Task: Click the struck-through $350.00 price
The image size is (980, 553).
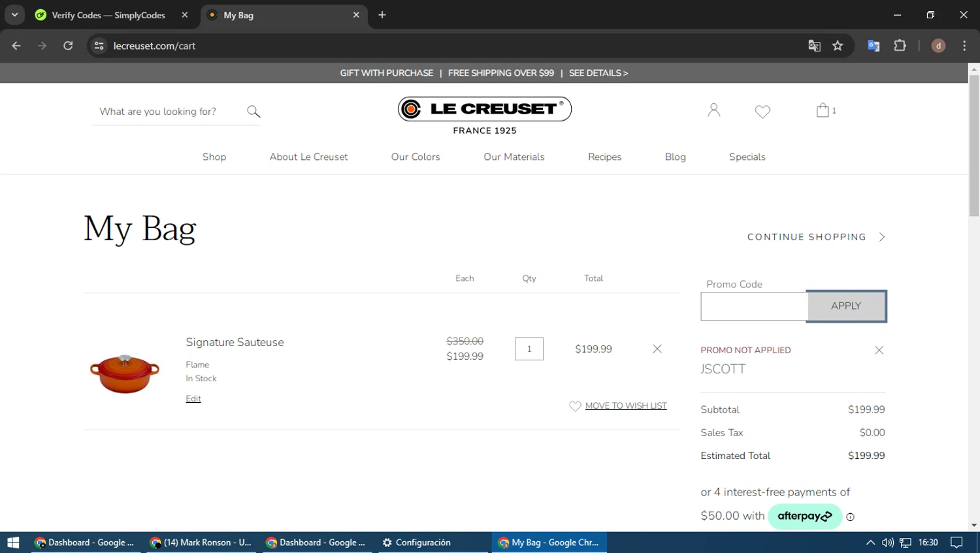Action: pyautogui.click(x=465, y=341)
